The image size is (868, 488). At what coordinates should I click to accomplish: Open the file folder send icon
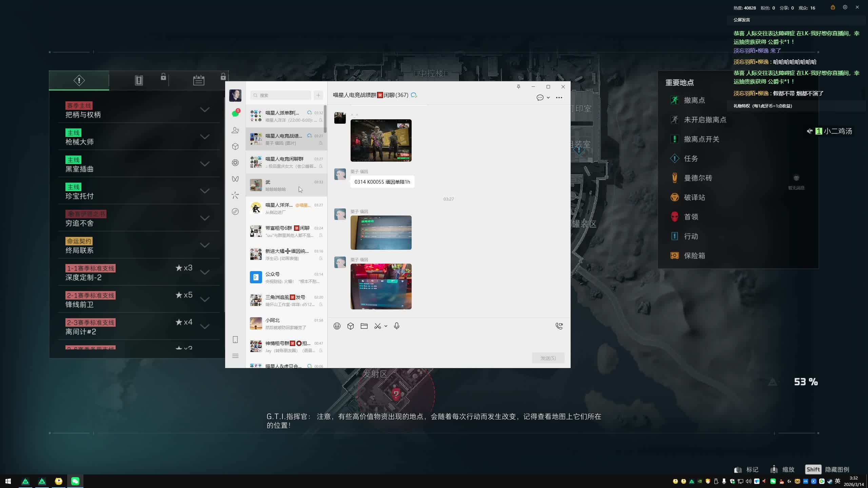pos(364,326)
